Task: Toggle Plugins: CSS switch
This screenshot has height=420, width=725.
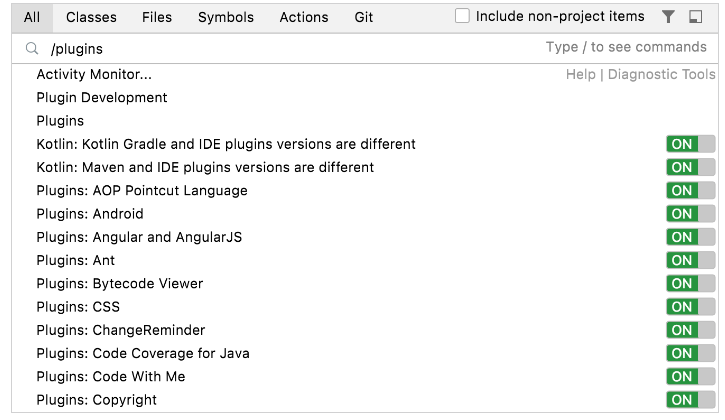Action: tap(690, 307)
